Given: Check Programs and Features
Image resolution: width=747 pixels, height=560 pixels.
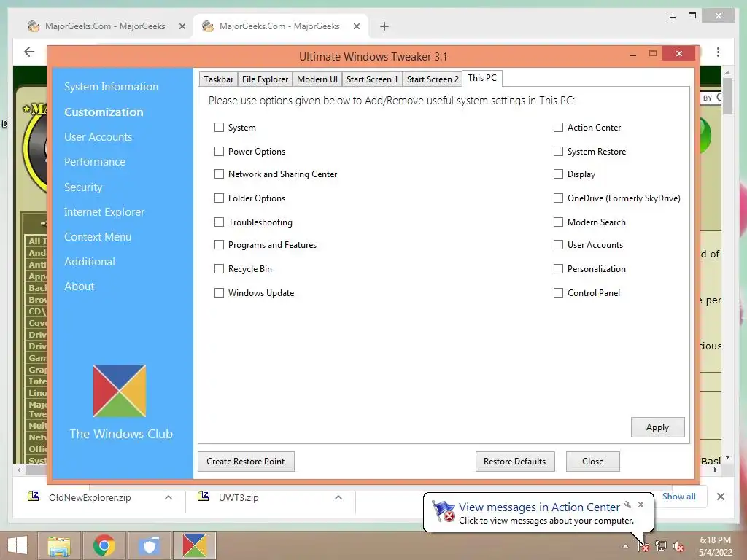Looking at the screenshot, I should tap(219, 245).
